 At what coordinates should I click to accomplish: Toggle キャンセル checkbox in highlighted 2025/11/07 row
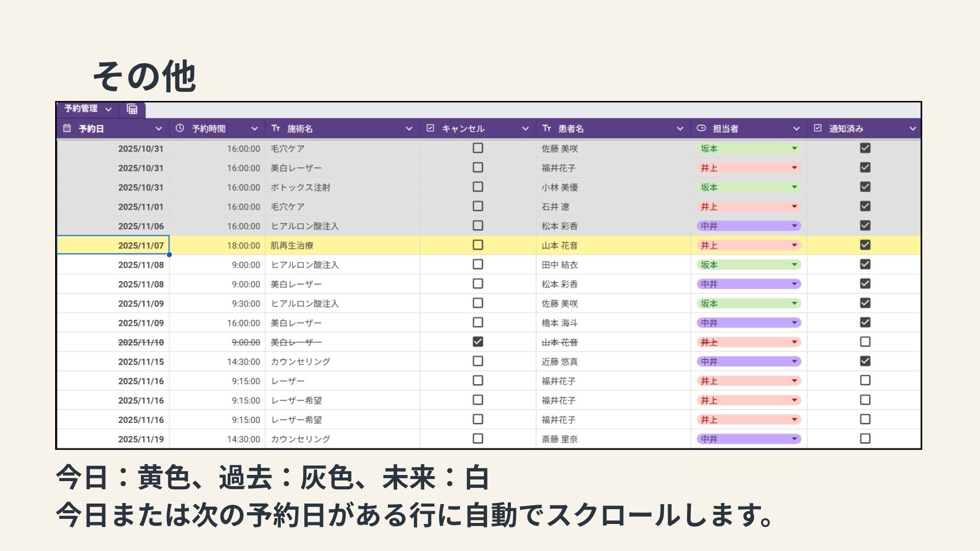(478, 245)
